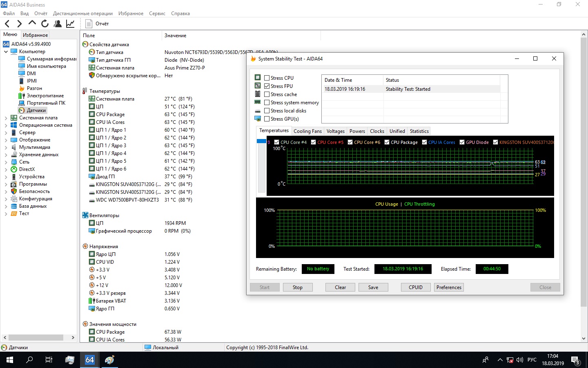Open the Сервис menu
This screenshot has height=368, width=588.
(157, 13)
